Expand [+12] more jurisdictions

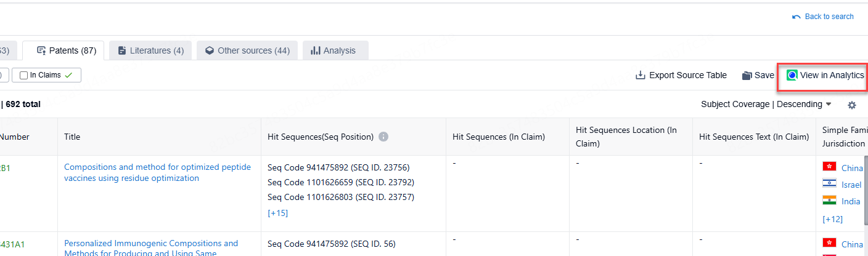(832, 219)
